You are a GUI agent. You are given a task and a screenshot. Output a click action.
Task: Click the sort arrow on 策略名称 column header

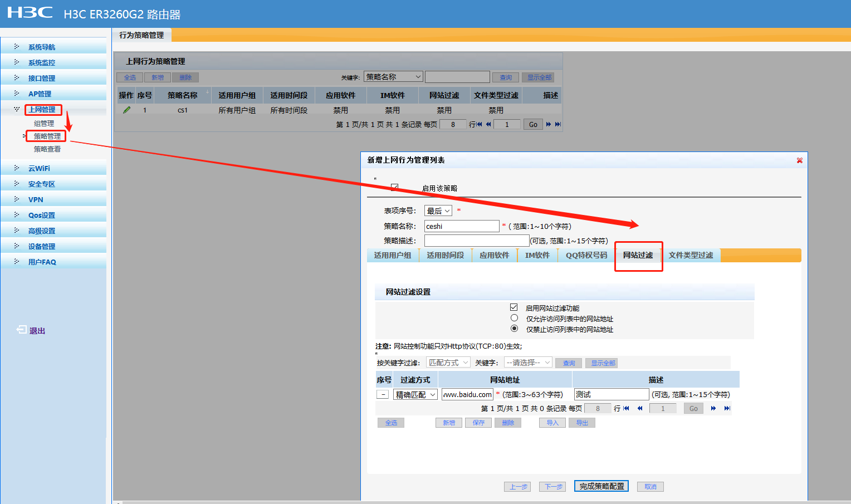point(207,92)
